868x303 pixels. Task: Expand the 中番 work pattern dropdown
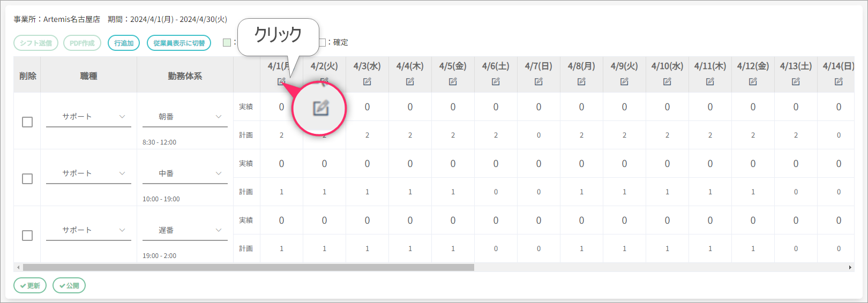click(185, 173)
